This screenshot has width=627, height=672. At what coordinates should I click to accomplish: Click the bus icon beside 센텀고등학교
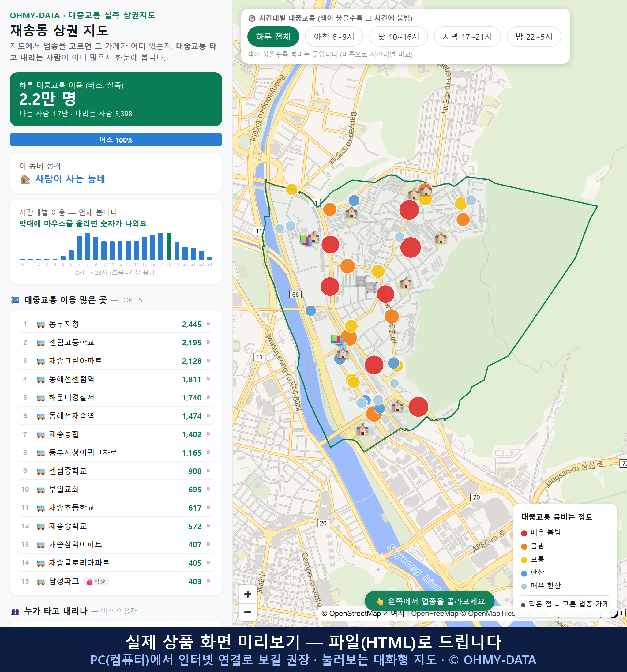pos(40,343)
